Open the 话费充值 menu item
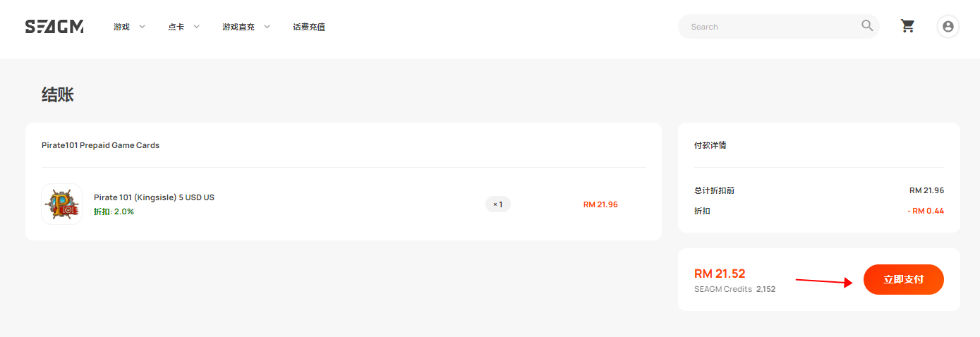The image size is (980, 337). tap(309, 27)
